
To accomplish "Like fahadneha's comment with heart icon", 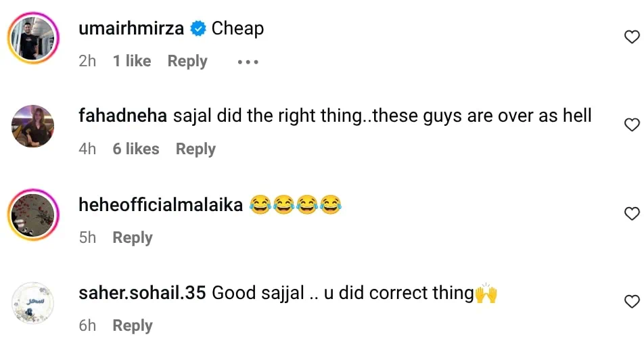I will click(631, 125).
